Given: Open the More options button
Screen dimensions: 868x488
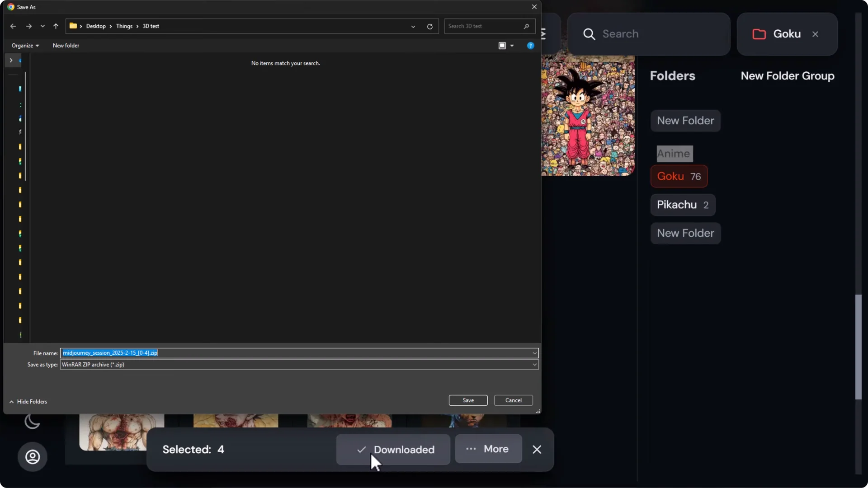Looking at the screenshot, I should (x=488, y=449).
